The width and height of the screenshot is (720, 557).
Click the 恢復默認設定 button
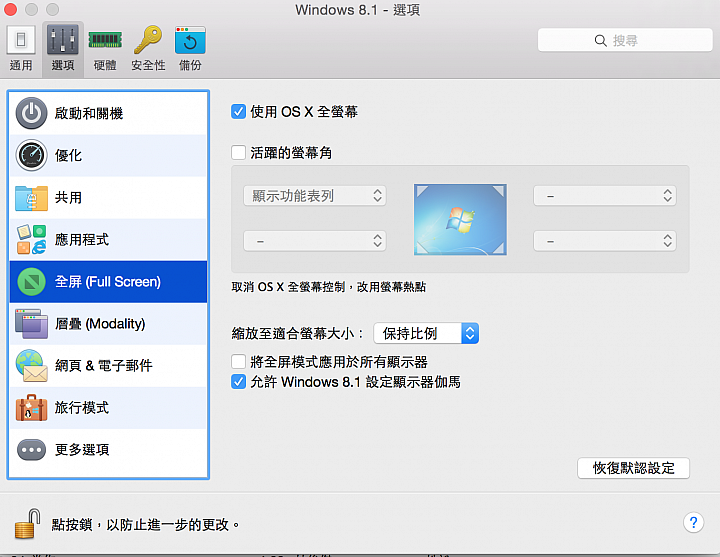(633, 468)
